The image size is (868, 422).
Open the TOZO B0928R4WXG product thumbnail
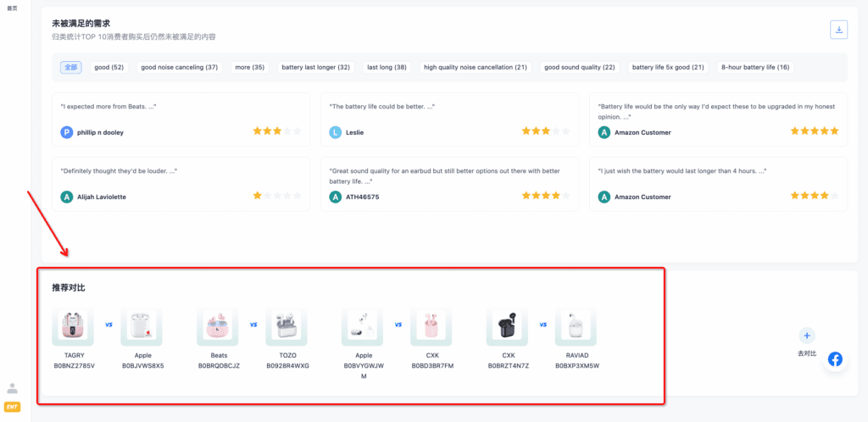click(x=287, y=325)
